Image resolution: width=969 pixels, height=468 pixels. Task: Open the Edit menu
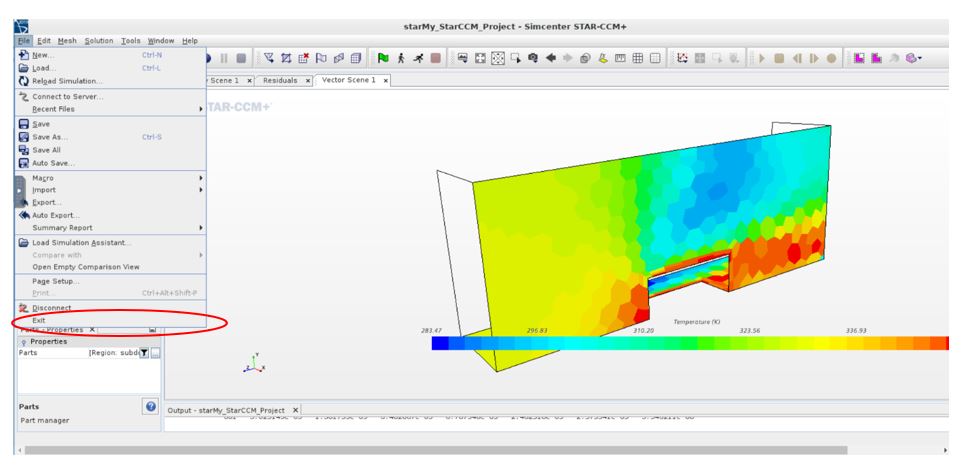pos(44,41)
